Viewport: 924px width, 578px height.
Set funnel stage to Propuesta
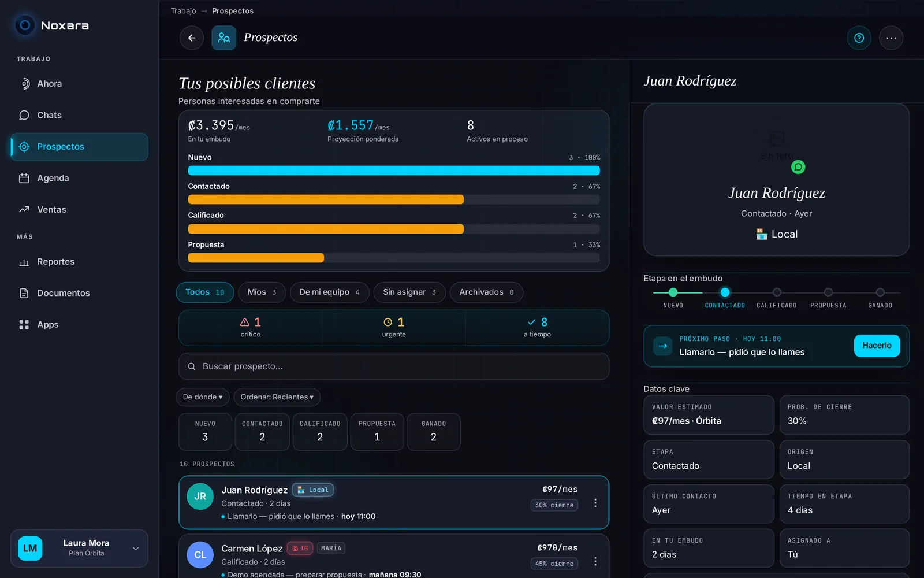click(828, 297)
